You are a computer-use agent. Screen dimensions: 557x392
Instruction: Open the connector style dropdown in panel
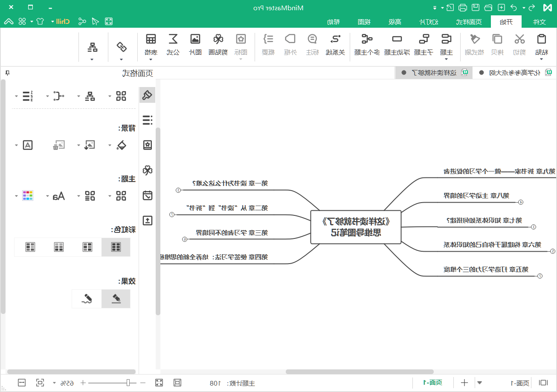(x=47, y=96)
